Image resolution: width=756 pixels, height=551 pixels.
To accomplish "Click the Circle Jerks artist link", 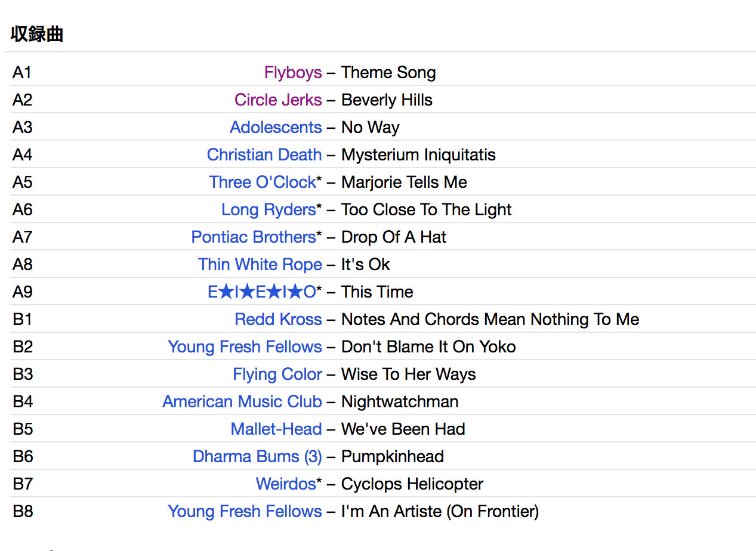I will pos(278,100).
